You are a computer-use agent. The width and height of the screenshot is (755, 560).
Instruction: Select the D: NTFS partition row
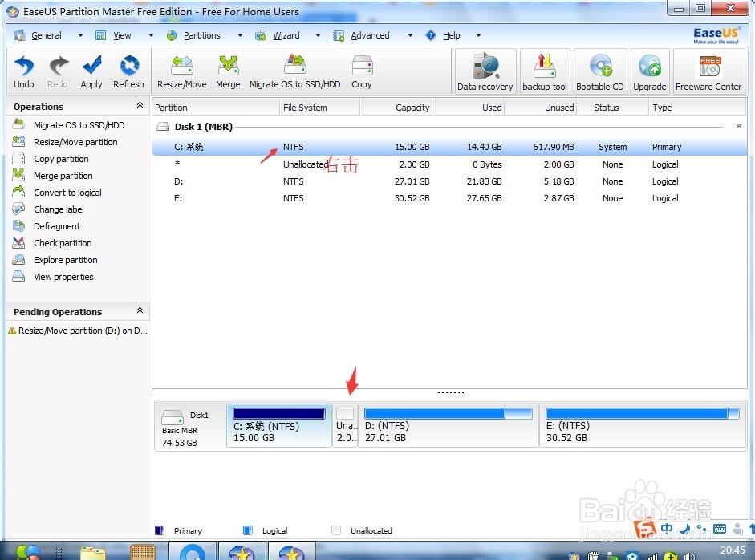pyautogui.click(x=449, y=181)
